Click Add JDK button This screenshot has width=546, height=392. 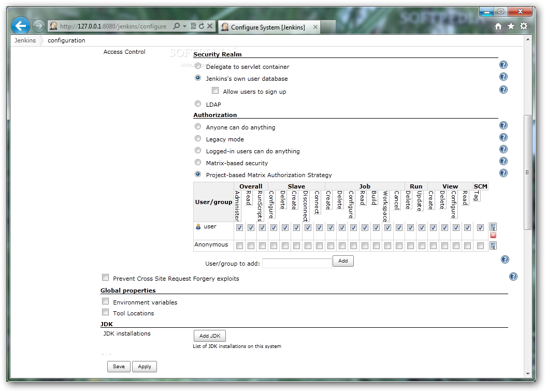tap(210, 336)
